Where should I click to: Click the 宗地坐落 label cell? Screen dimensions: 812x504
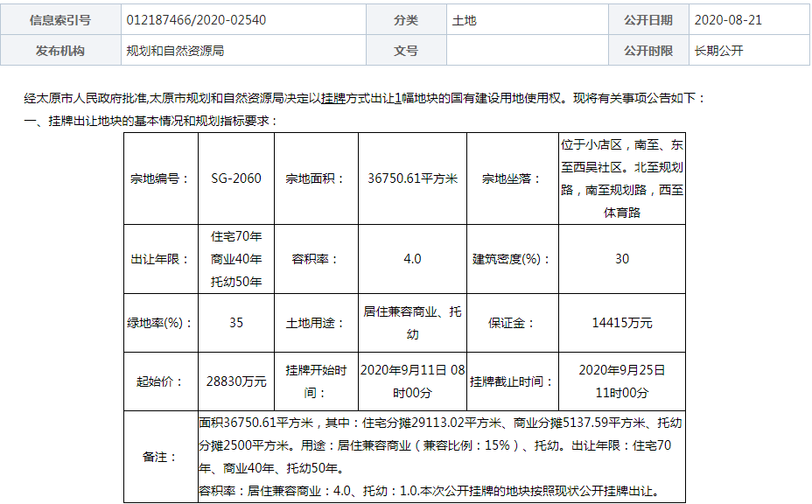coord(513,178)
